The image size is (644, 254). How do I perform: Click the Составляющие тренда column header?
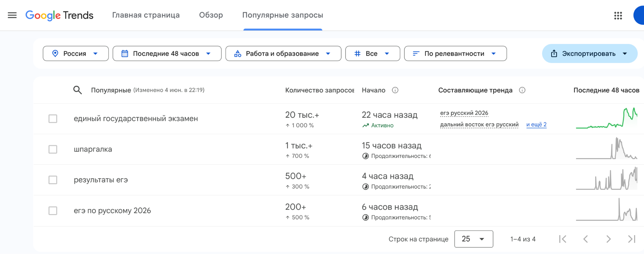click(475, 90)
